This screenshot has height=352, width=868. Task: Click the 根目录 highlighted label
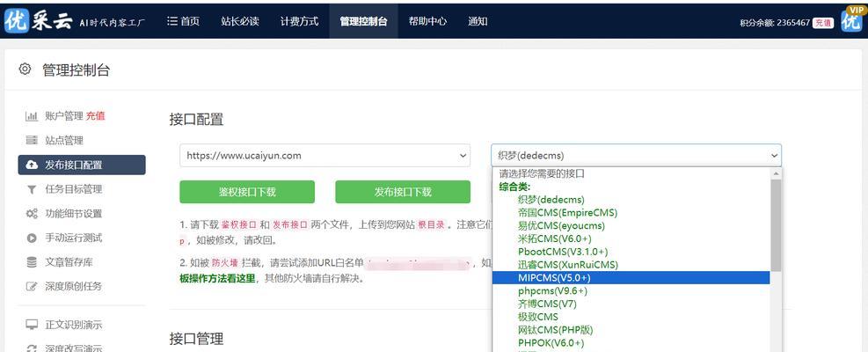[430, 224]
